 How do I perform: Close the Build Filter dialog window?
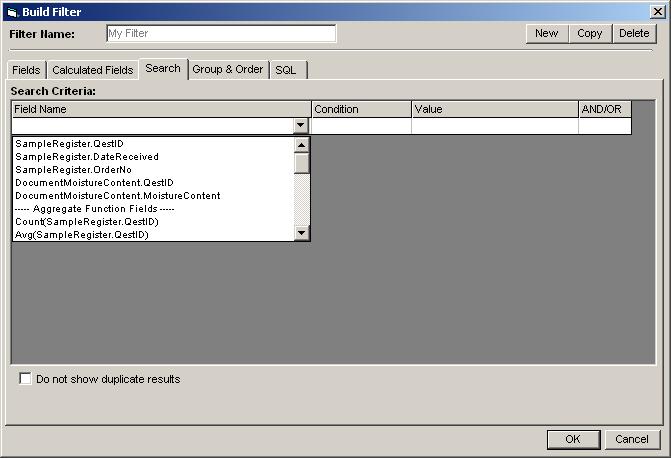656,12
